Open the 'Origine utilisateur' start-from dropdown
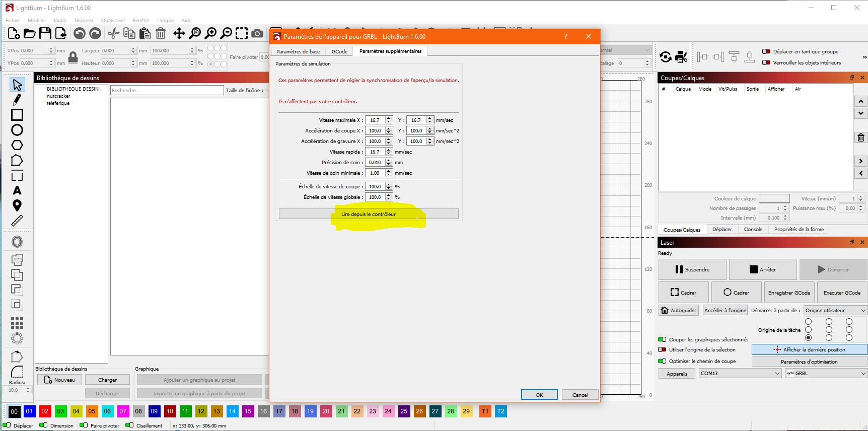This screenshot has height=431, width=868. pos(835,310)
